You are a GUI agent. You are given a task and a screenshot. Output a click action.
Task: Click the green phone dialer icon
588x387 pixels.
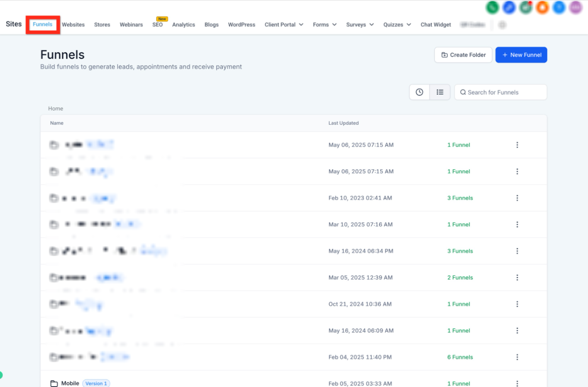pyautogui.click(x=492, y=7)
